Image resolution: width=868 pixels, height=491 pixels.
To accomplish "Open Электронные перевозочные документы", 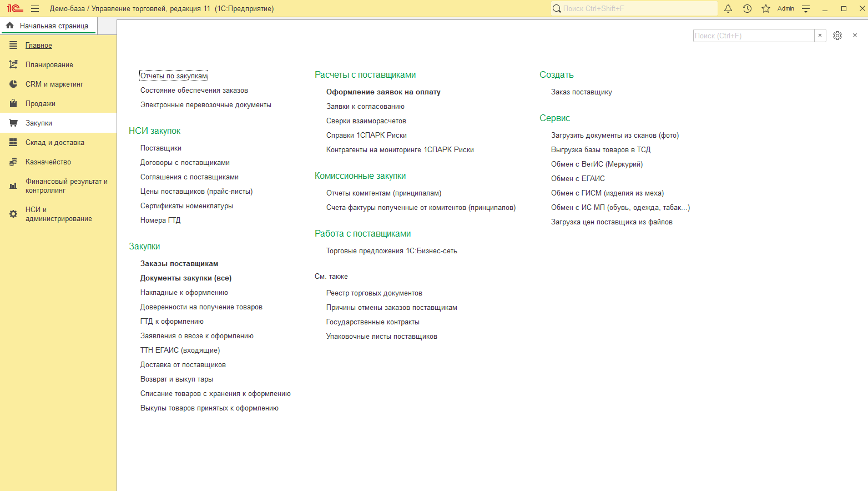I will point(206,104).
